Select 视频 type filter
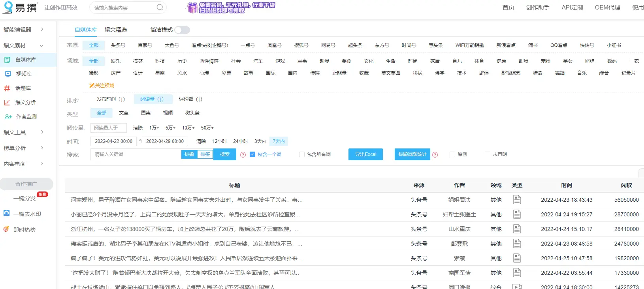Image resolution: width=644 pixels, height=289 pixels. (x=168, y=113)
